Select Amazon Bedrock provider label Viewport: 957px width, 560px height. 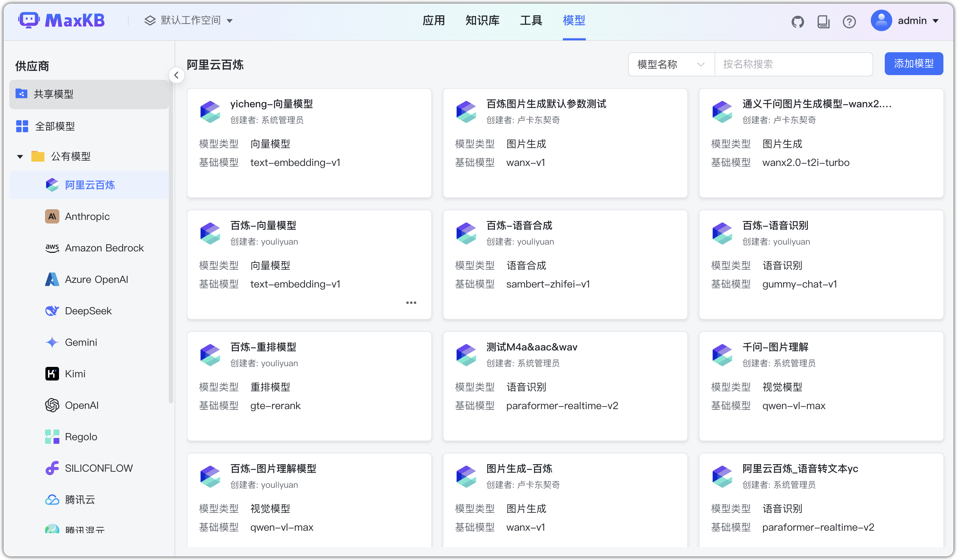coord(104,248)
